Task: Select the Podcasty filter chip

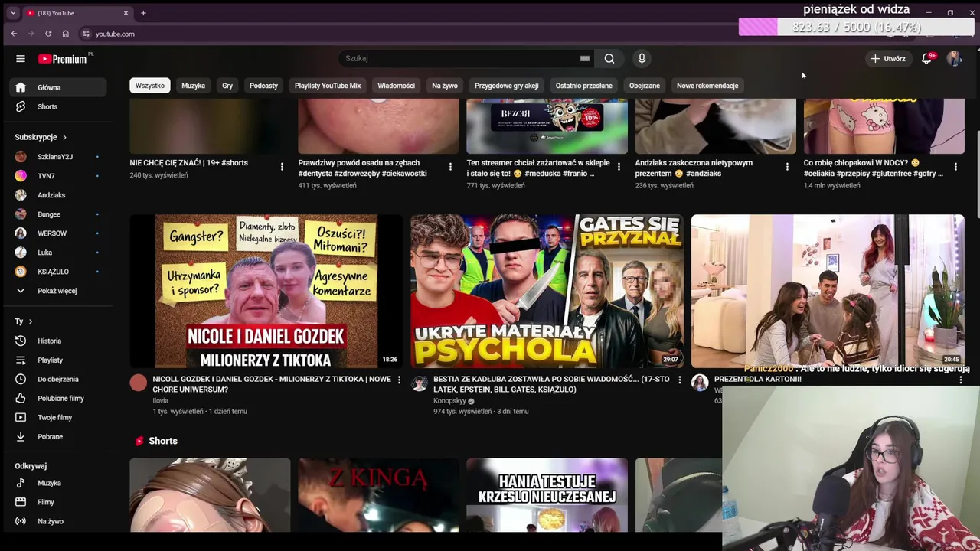Action: 263,86
